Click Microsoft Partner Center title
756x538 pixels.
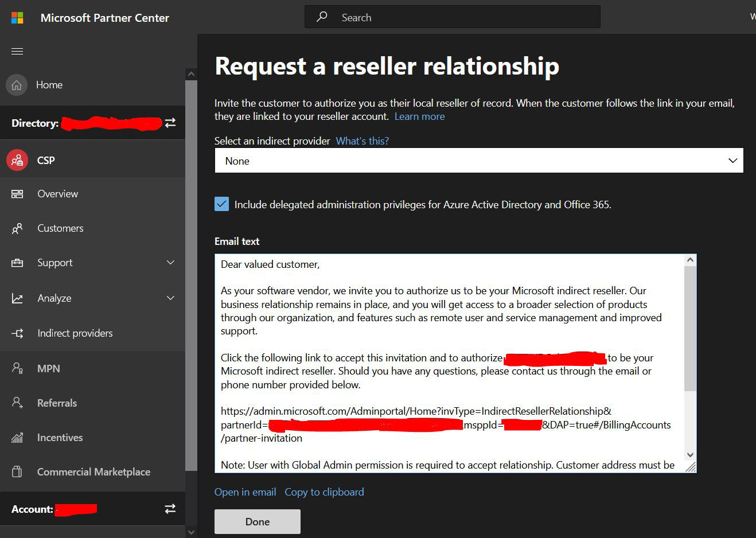point(105,18)
